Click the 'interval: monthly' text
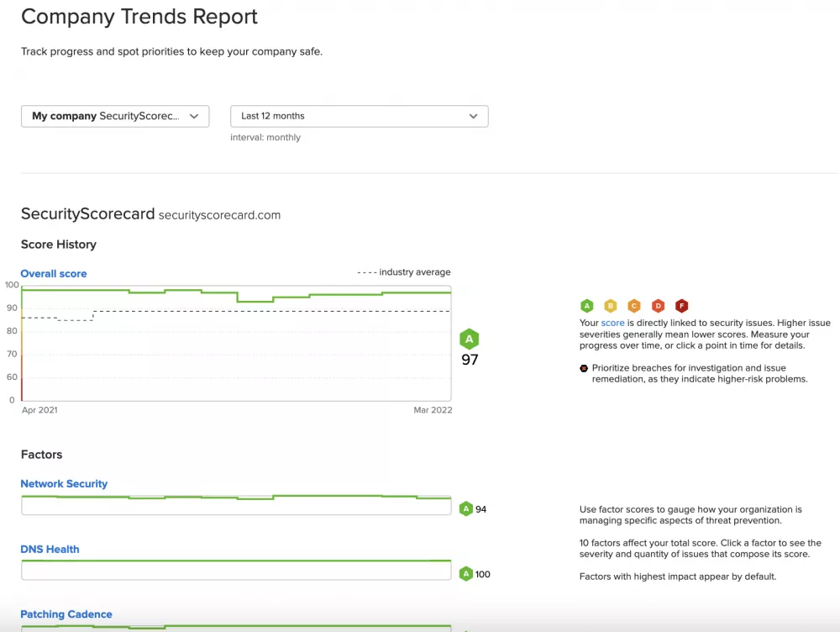This screenshot has width=840, height=632. click(265, 137)
